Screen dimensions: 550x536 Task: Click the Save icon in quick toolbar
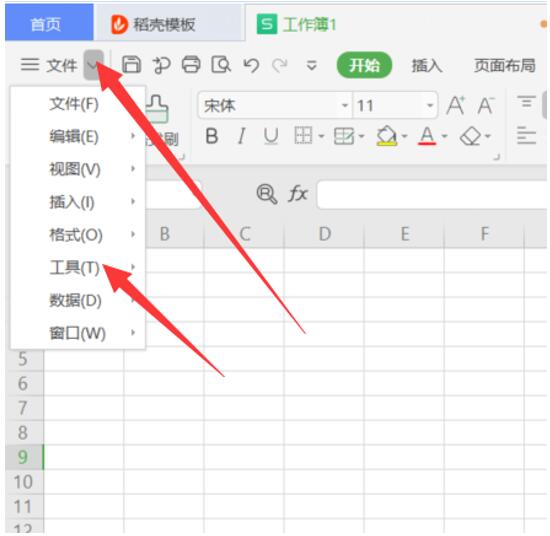pos(131,65)
